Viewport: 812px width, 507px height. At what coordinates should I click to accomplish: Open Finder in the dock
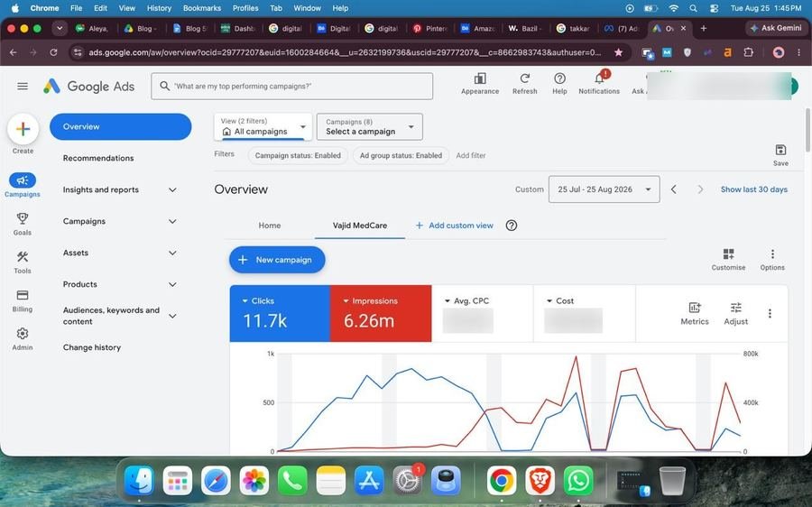point(139,481)
